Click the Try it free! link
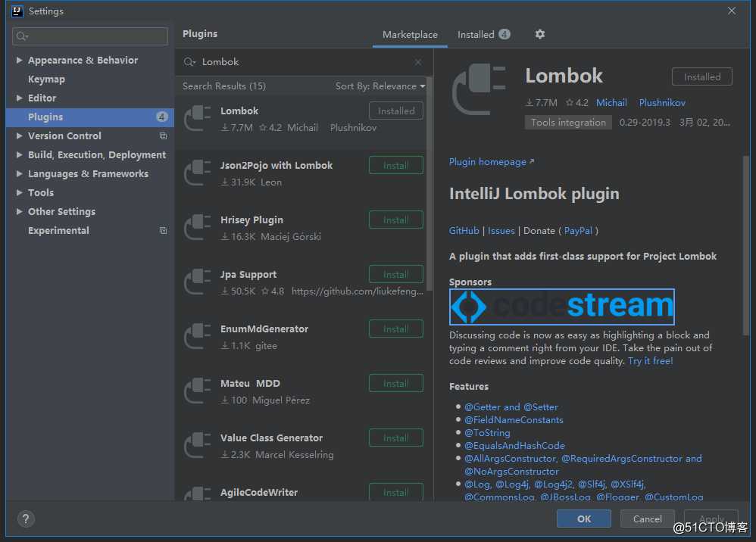Screen dimensions: 756x542 point(651,361)
